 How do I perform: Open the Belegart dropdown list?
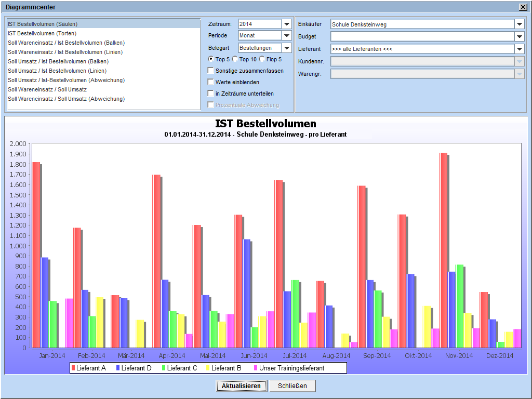coord(286,48)
